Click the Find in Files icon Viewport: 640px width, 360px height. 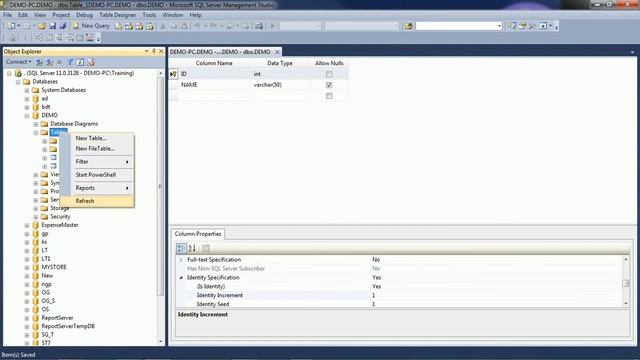[x=409, y=26]
